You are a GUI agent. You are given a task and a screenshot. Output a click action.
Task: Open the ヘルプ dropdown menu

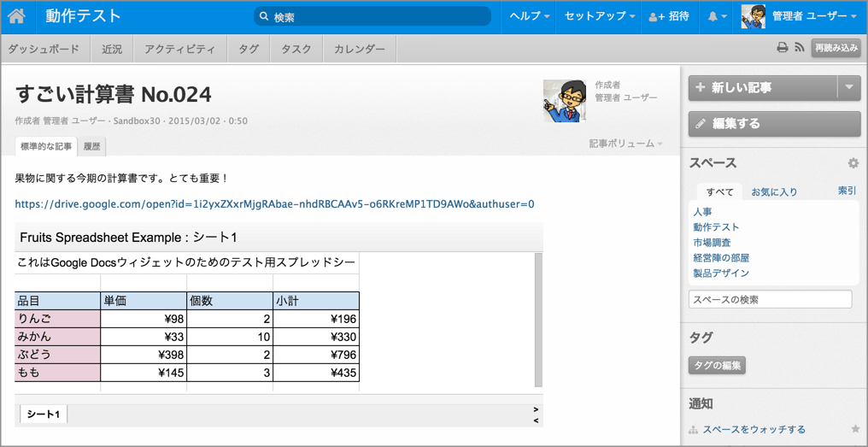530,16
